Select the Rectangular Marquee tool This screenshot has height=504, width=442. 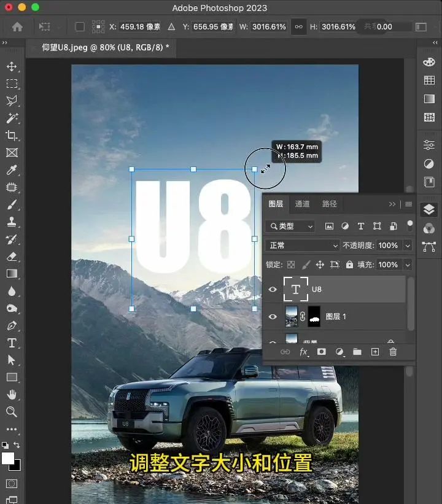(12, 83)
